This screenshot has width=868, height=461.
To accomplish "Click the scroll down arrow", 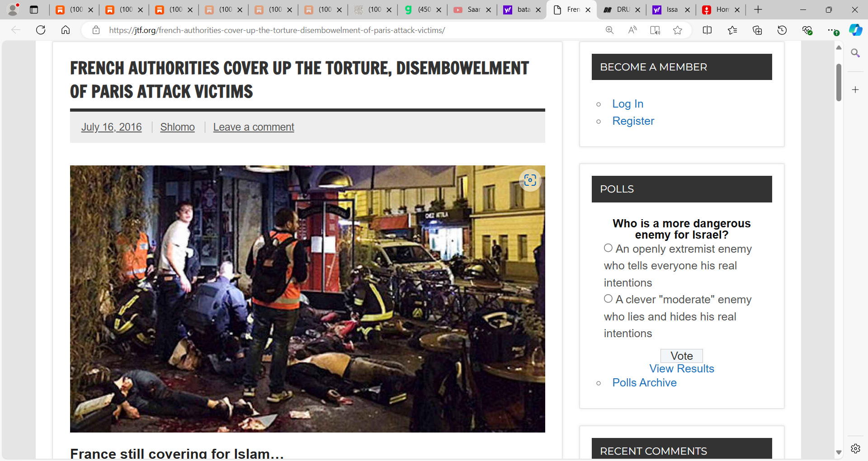I will coord(839,452).
